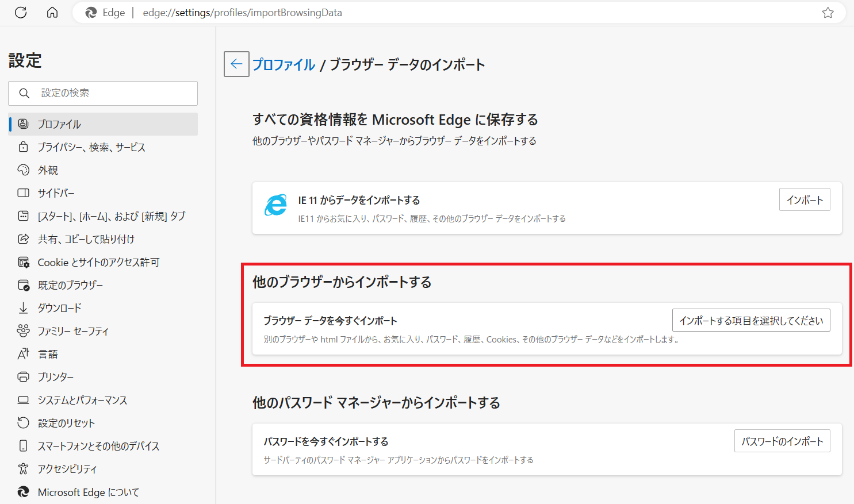The height and width of the screenshot is (504, 854).
Task: Click the lock icon for プライバシー、検索、サービス
Action: [x=23, y=147]
